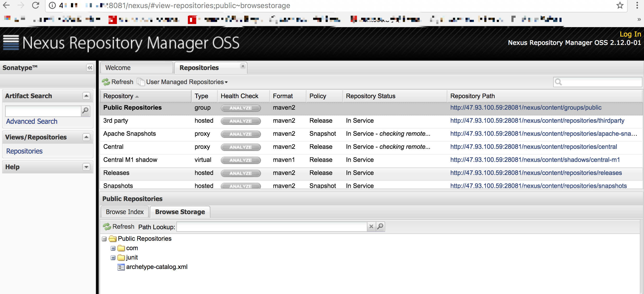Open the Browse Index tab
Image resolution: width=644 pixels, height=294 pixels.
point(125,212)
